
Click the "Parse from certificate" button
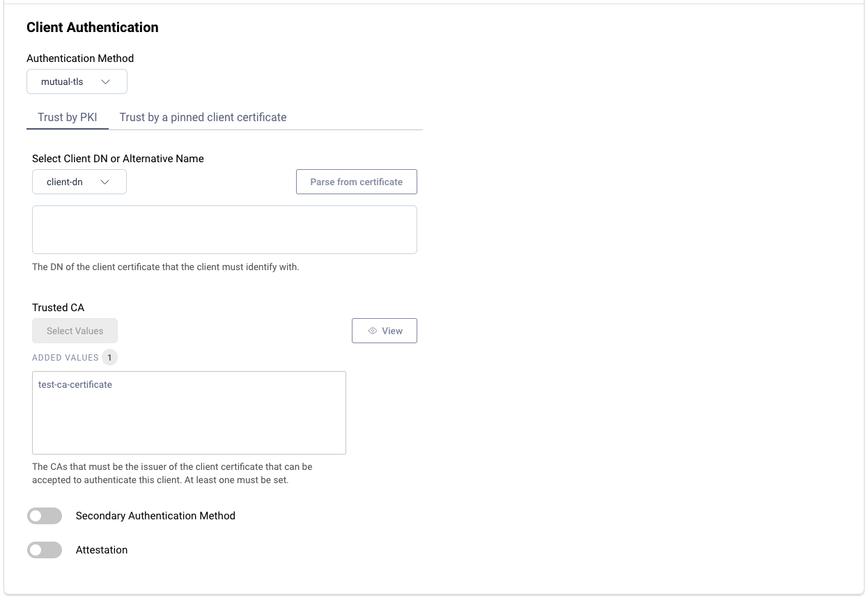[x=356, y=182]
